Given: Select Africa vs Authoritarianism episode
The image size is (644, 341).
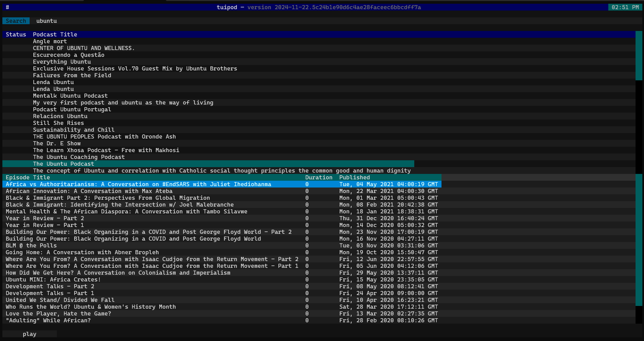Looking at the screenshot, I should (x=222, y=184).
